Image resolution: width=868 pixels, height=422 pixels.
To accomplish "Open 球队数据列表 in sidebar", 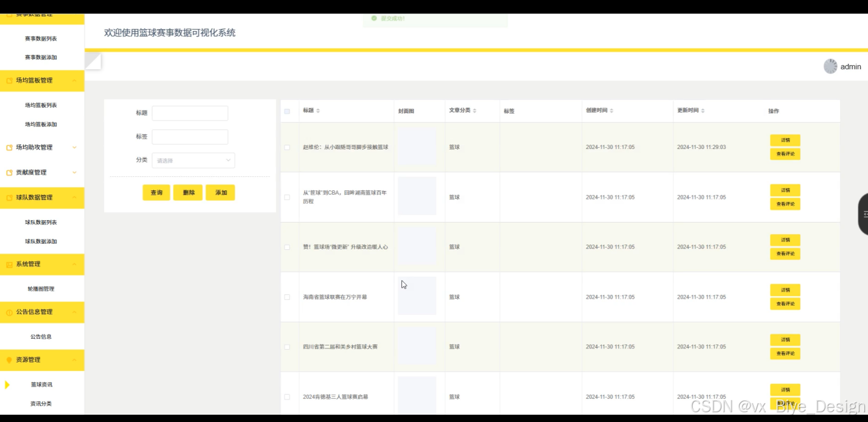I will point(41,222).
